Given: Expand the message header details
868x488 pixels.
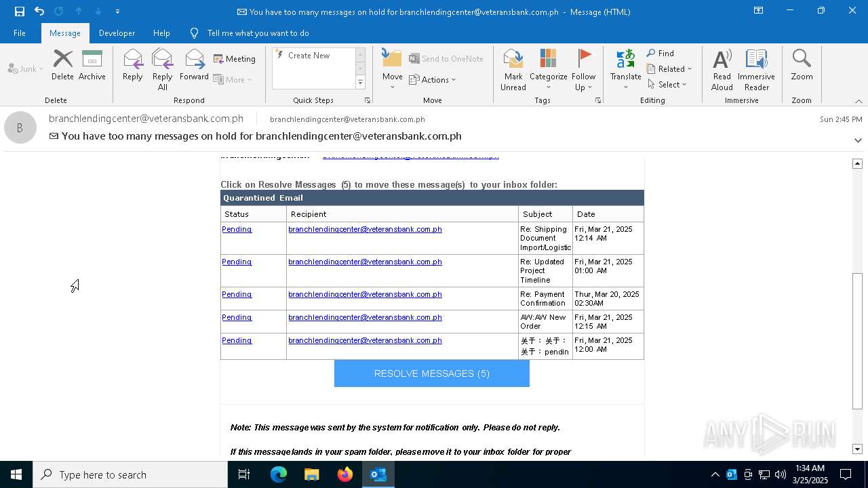Looking at the screenshot, I should tap(858, 140).
